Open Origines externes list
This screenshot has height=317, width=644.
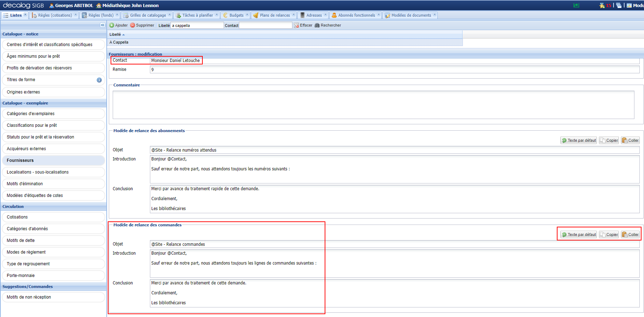pos(54,92)
